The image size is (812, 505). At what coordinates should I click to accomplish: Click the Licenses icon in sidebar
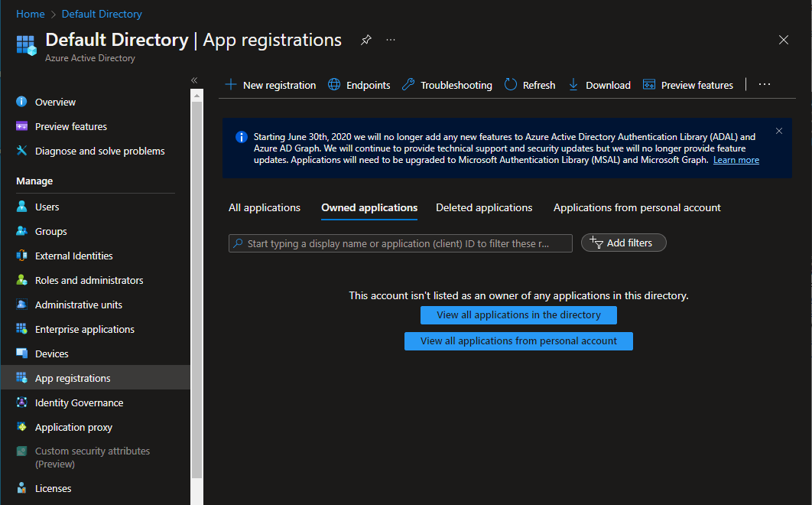21,488
